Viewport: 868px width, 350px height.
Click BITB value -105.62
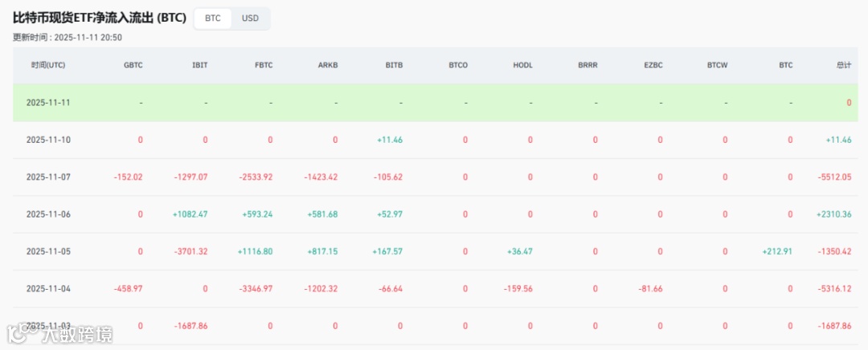pyautogui.click(x=388, y=177)
